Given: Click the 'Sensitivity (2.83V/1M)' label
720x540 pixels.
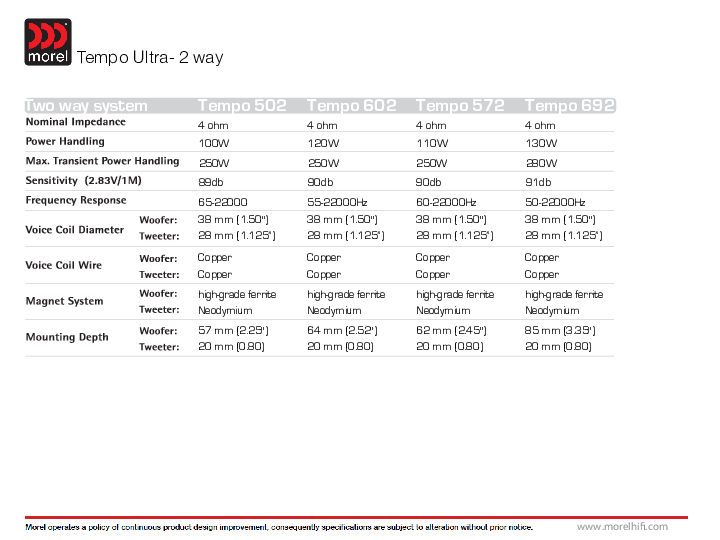Looking at the screenshot, I should tap(84, 180).
